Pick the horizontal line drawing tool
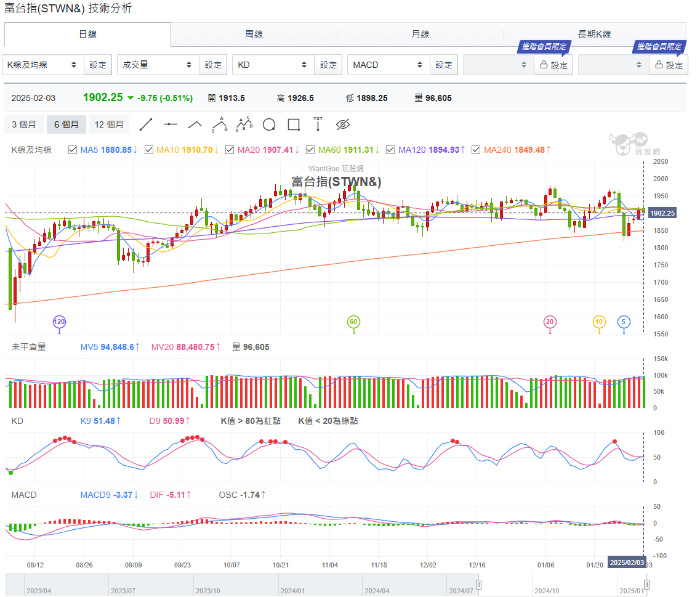The width and height of the screenshot is (700, 597). [171, 125]
